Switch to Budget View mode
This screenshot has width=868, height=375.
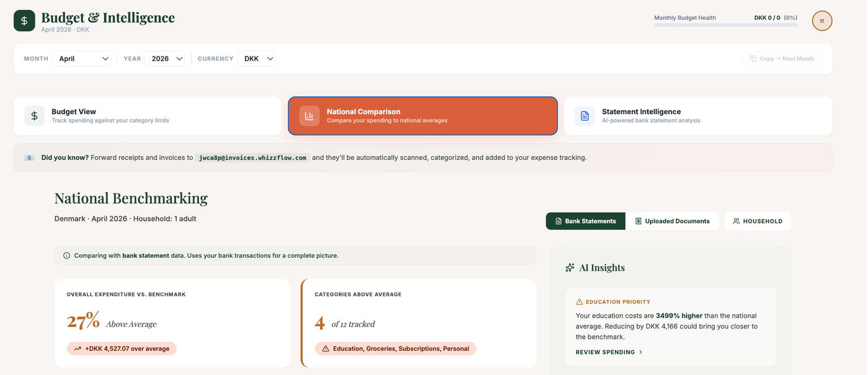148,115
